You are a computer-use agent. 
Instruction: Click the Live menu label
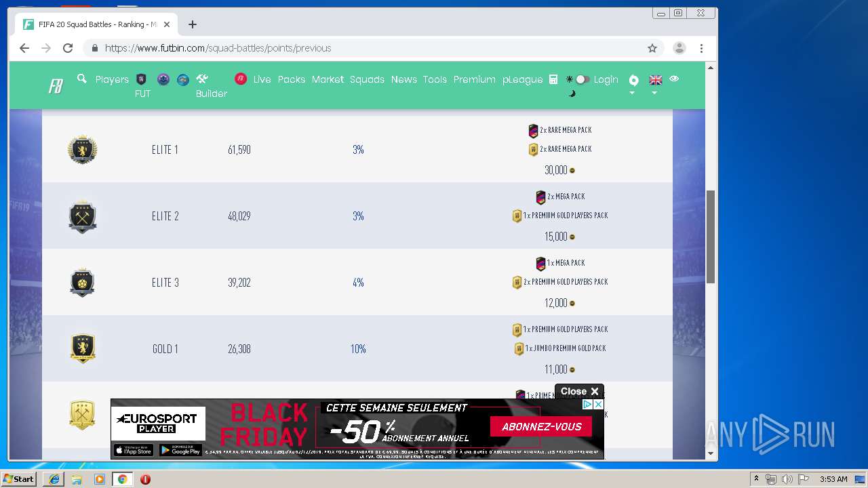[x=262, y=79]
